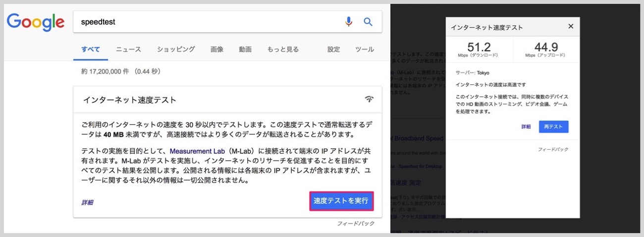Image resolution: width=644 pixels, height=237 pixels.
Task: Click the インターネット速度テスト card title
Action: pos(130,100)
